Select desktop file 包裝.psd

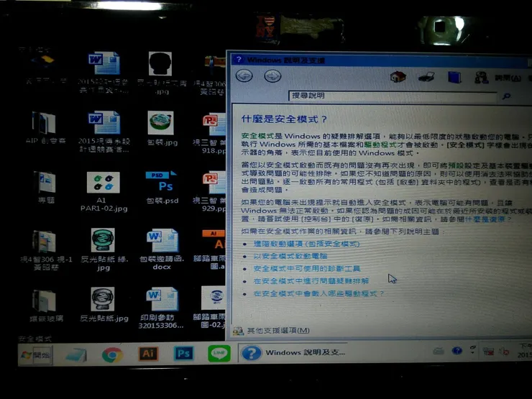coord(162,188)
